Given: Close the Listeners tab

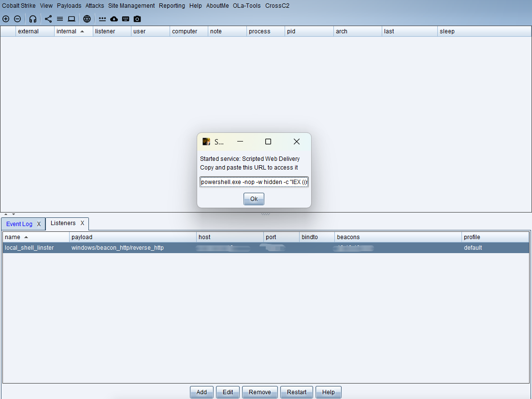Looking at the screenshot, I should tap(82, 223).
